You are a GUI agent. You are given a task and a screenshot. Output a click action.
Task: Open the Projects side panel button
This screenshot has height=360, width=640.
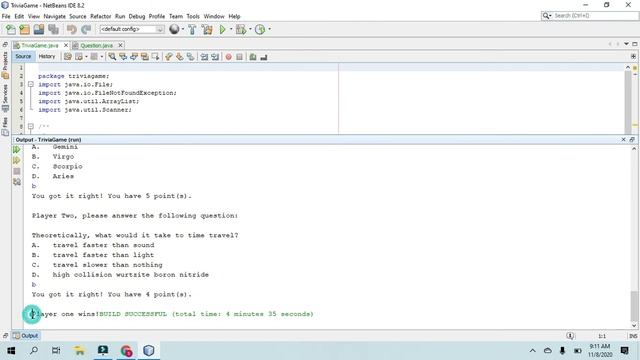[5, 65]
